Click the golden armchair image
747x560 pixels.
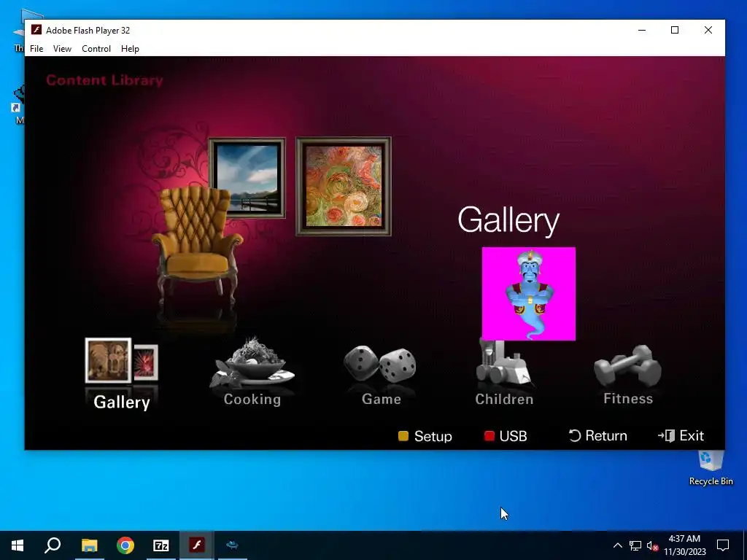coord(197,245)
